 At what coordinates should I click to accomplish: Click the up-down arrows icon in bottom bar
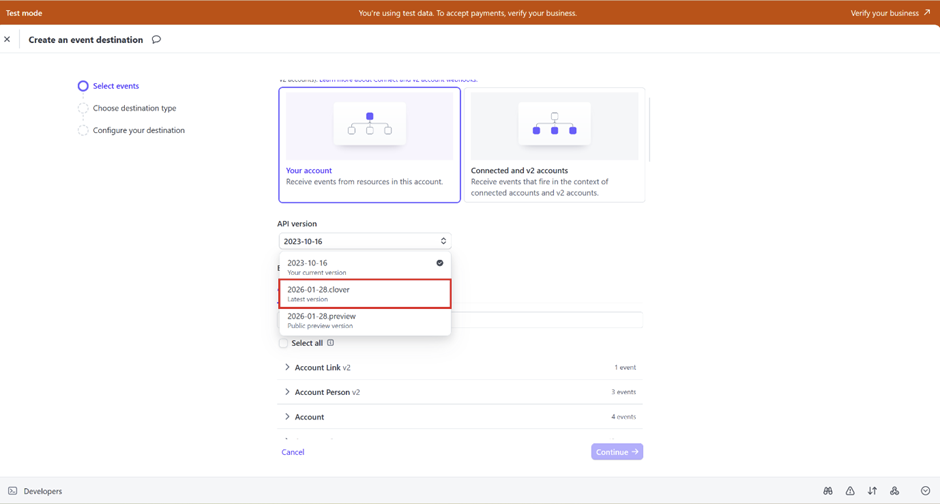click(872, 491)
